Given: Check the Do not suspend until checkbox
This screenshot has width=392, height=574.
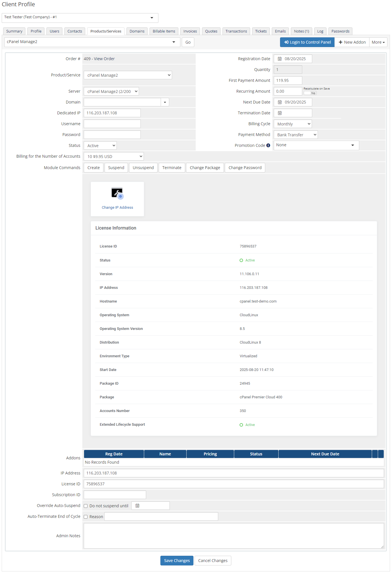Looking at the screenshot, I should coord(86,506).
